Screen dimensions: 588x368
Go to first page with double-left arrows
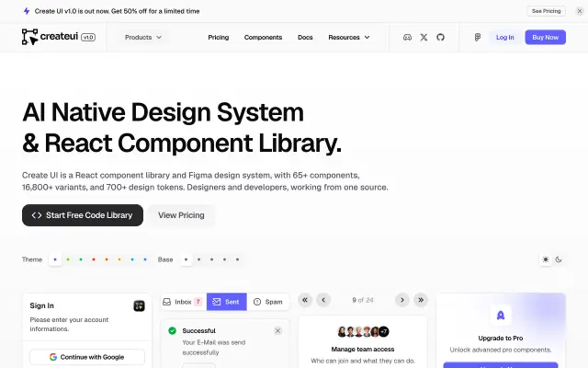[305, 300]
